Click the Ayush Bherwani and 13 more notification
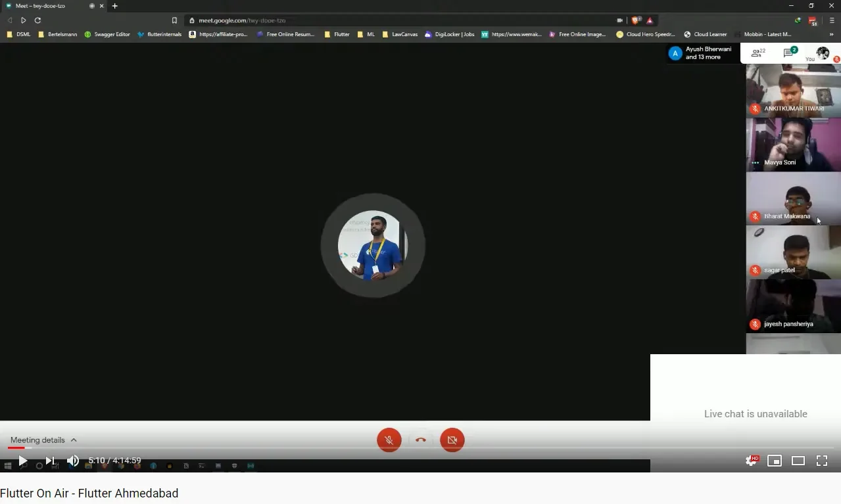Image resolution: width=841 pixels, height=504 pixels. pyautogui.click(x=702, y=53)
